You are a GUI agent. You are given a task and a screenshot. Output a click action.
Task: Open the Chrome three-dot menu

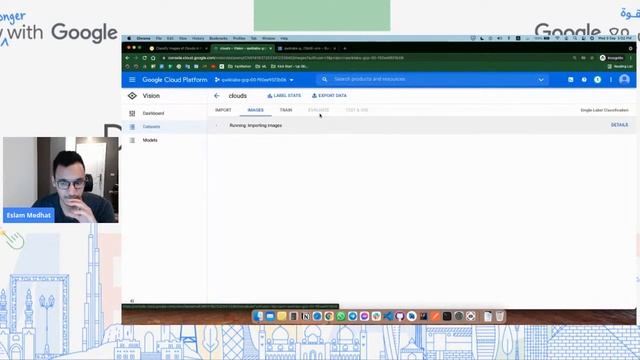coord(631,58)
